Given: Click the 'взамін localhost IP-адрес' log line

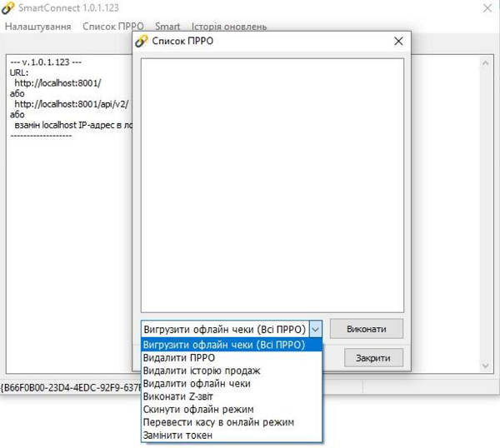Looking at the screenshot, I should [73, 125].
